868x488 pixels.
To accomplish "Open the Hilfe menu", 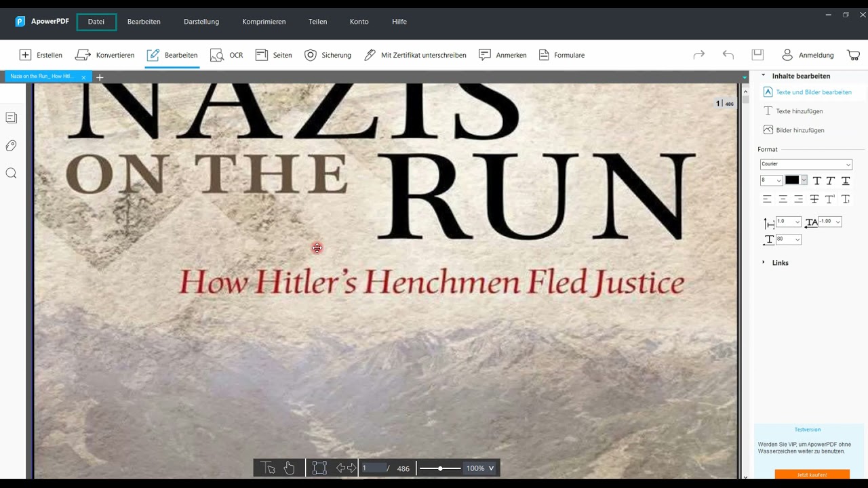I will point(399,22).
